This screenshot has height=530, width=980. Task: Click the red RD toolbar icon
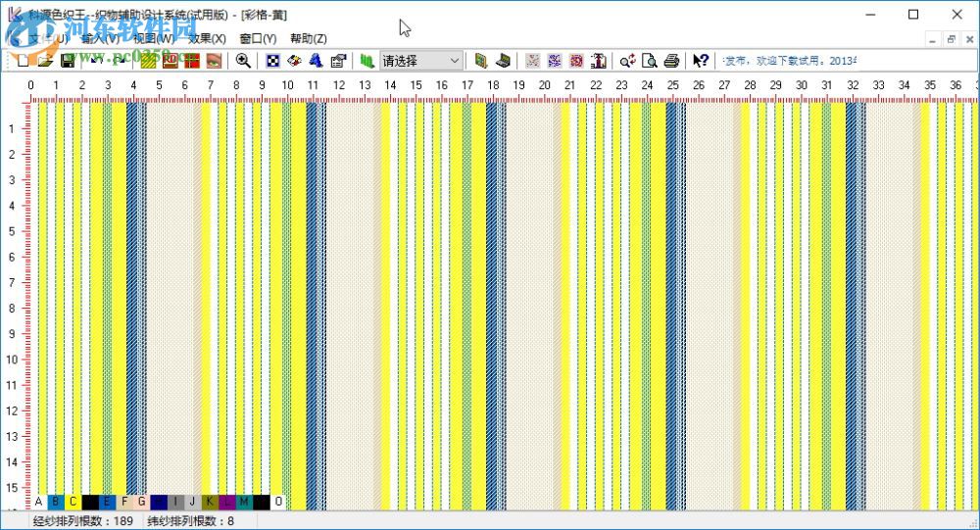(170, 61)
